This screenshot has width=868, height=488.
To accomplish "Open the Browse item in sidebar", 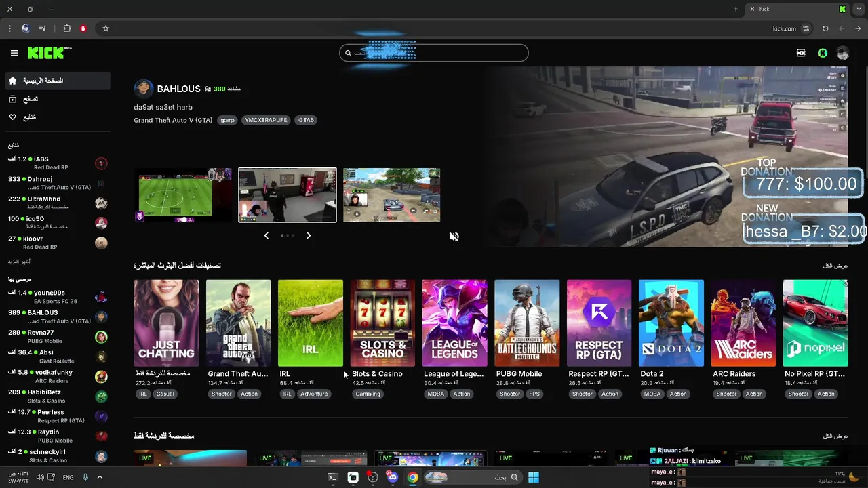I will (x=58, y=99).
